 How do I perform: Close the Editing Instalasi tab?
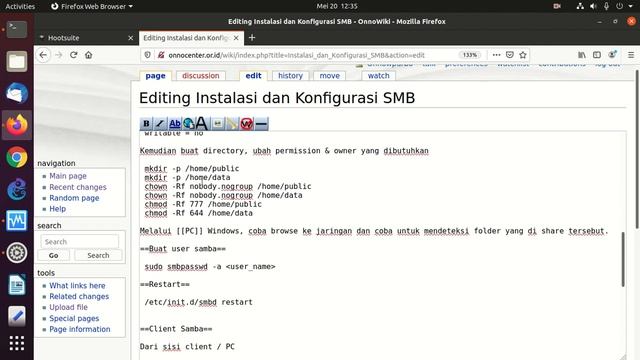236,38
